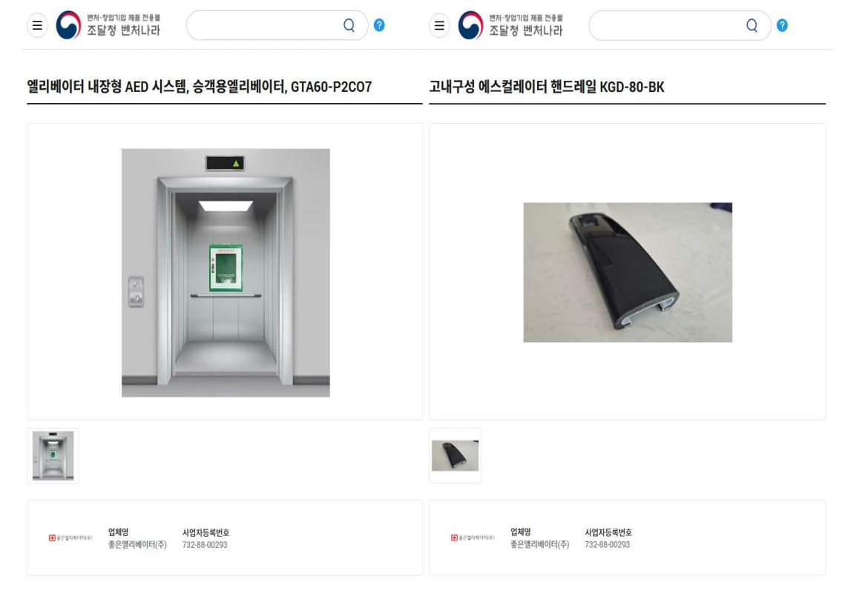The image size is (868, 599).
Task: Click the right search magnifier icon
Action: (x=752, y=25)
